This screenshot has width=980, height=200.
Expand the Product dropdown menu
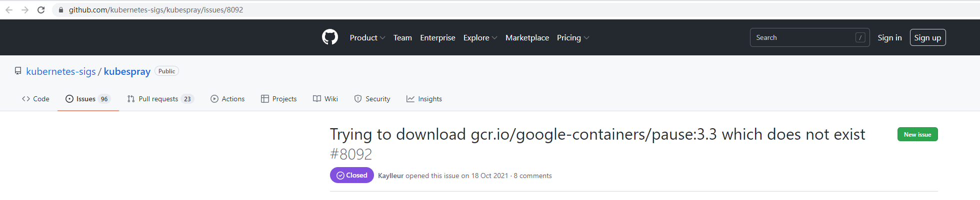point(367,37)
